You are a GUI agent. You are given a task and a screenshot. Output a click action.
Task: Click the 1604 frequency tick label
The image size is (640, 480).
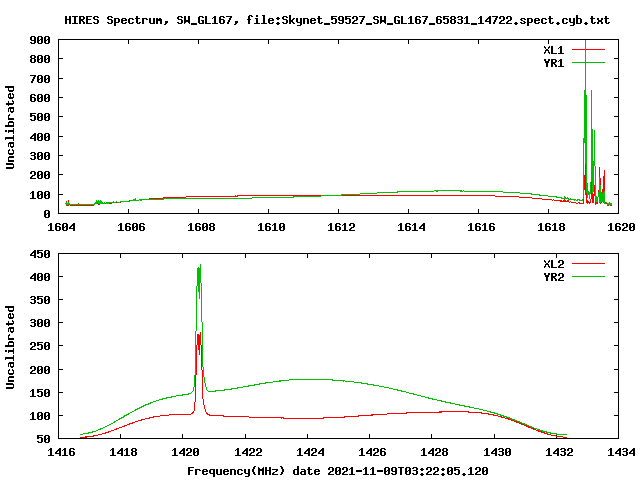61,227
